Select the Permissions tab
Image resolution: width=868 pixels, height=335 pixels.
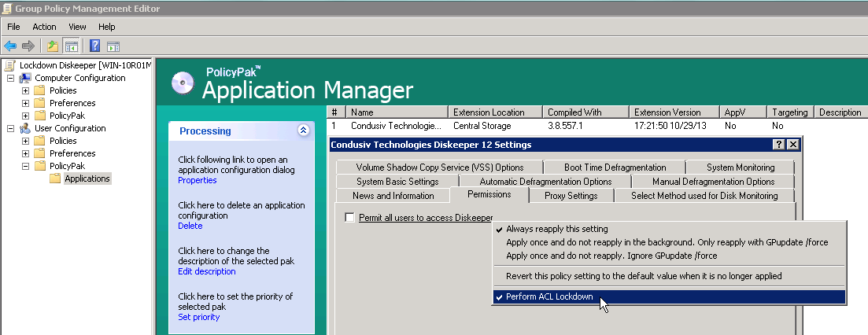click(489, 194)
